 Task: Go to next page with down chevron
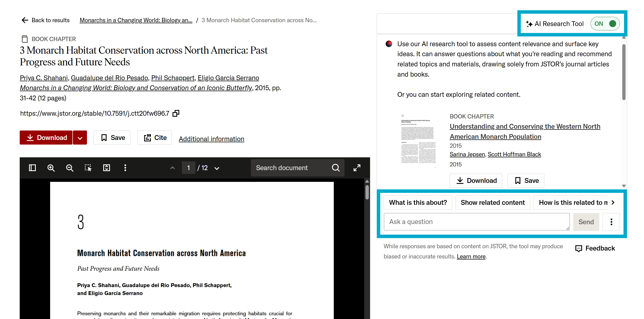217,168
